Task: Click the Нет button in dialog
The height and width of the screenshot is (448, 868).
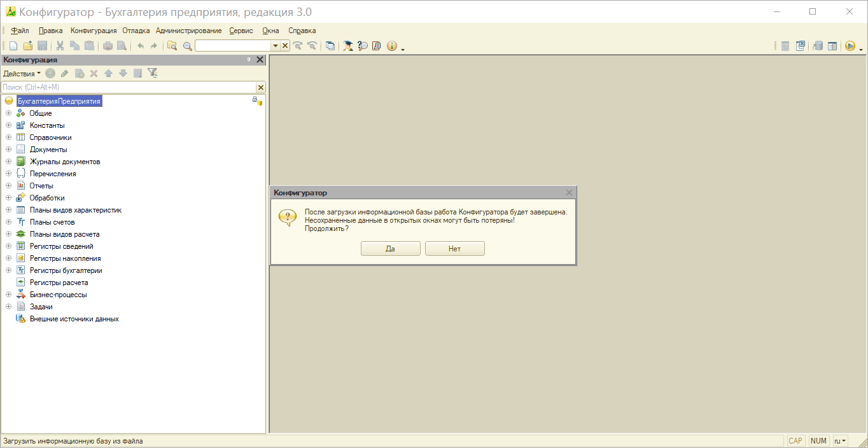Action: click(455, 249)
